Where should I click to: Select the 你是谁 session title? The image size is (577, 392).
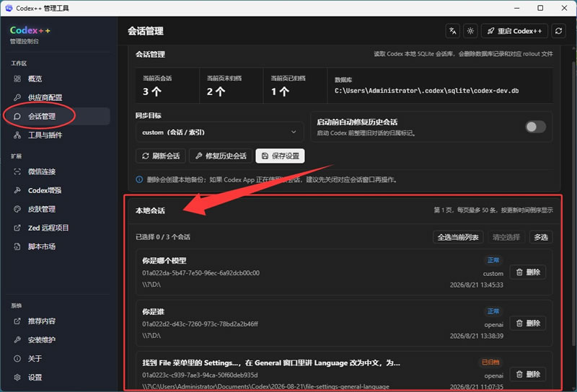coord(153,312)
